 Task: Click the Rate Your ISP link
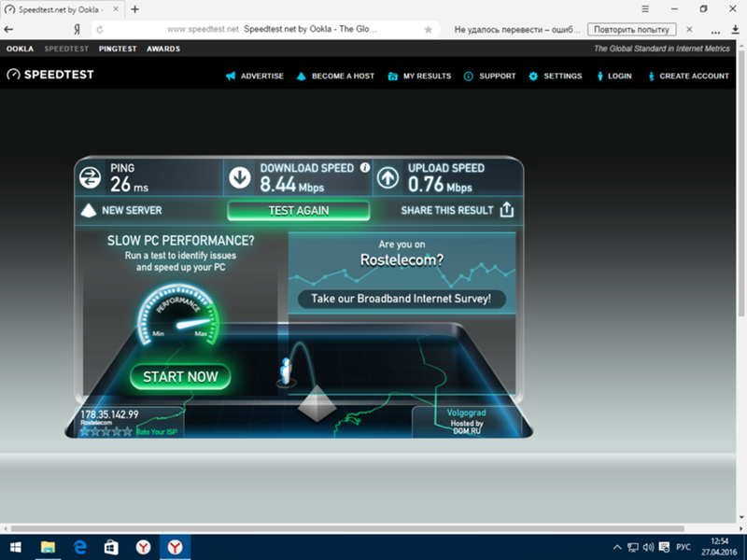point(156,432)
